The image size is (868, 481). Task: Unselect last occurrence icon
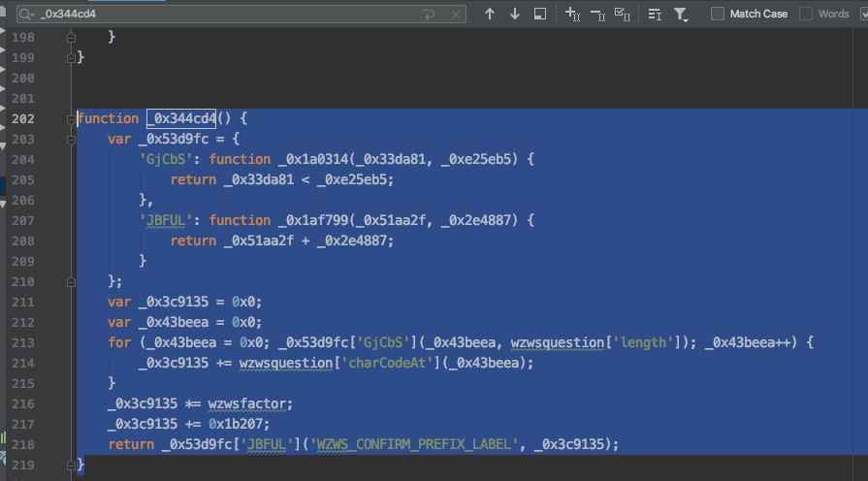(597, 14)
